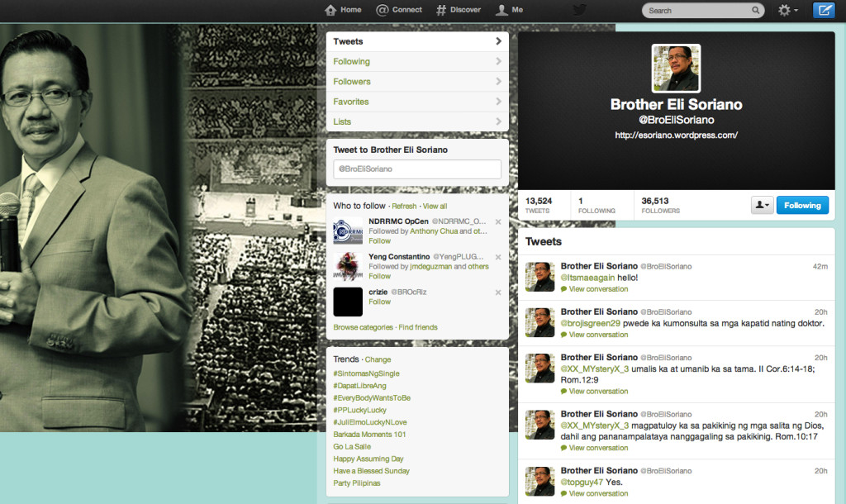
Task: Open the compose new tweet button
Action: [824, 10]
